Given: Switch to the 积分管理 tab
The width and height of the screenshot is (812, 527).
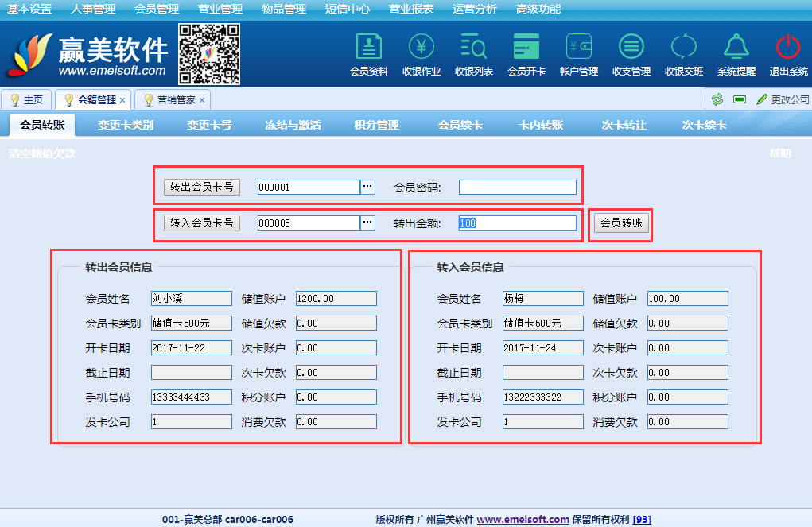Looking at the screenshot, I should (x=376, y=125).
